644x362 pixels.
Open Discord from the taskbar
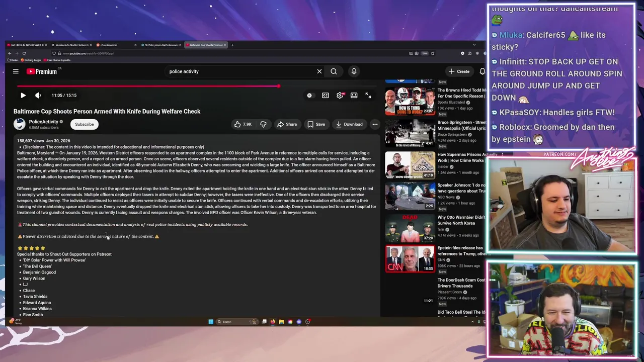299,322
